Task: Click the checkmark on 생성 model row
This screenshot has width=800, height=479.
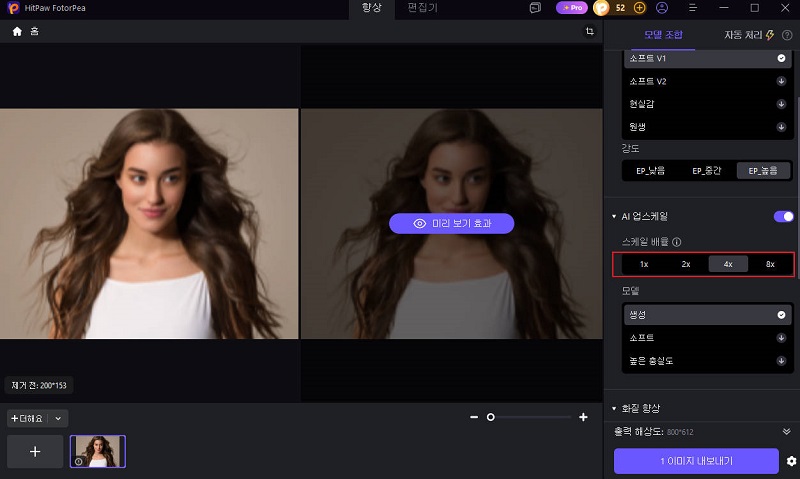Action: tap(781, 315)
